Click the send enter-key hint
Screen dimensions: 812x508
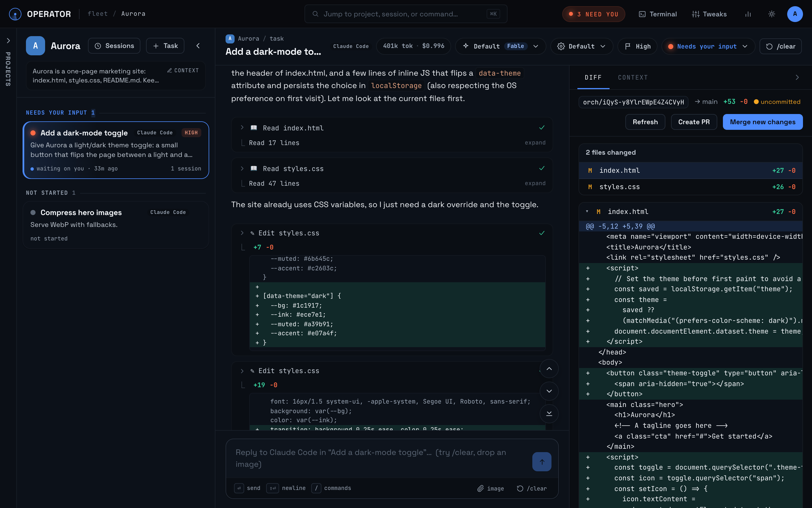(247, 488)
